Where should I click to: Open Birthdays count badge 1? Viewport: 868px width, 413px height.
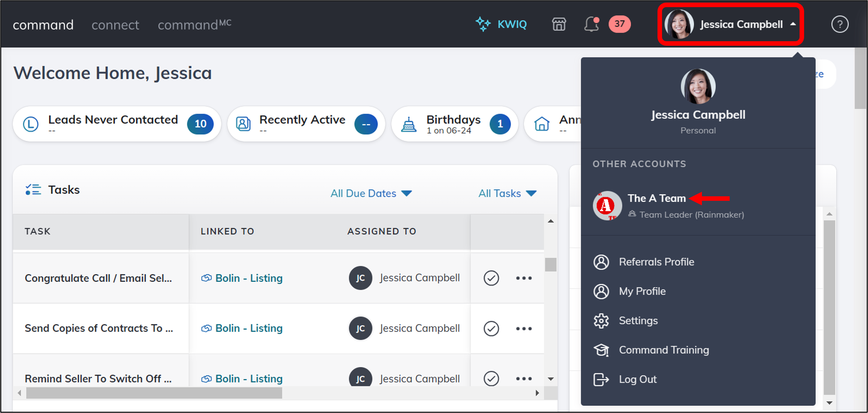500,124
